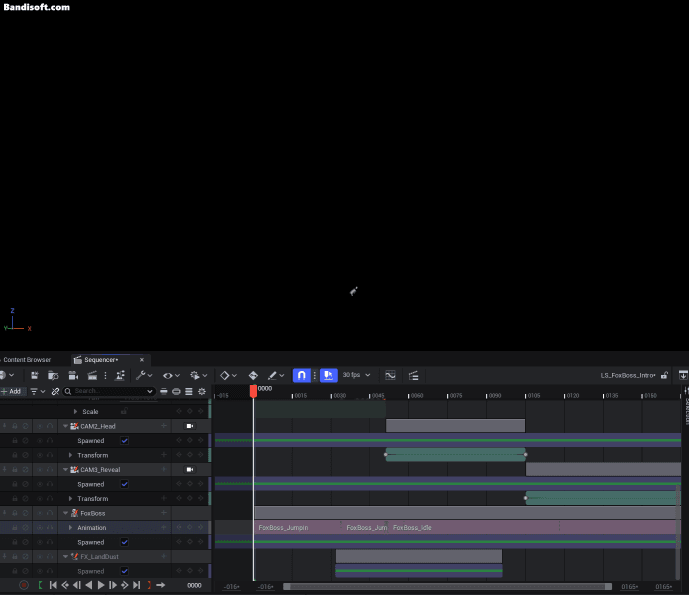The width and height of the screenshot is (689, 595).
Task: Jump to start of sequence
Action: [53, 585]
